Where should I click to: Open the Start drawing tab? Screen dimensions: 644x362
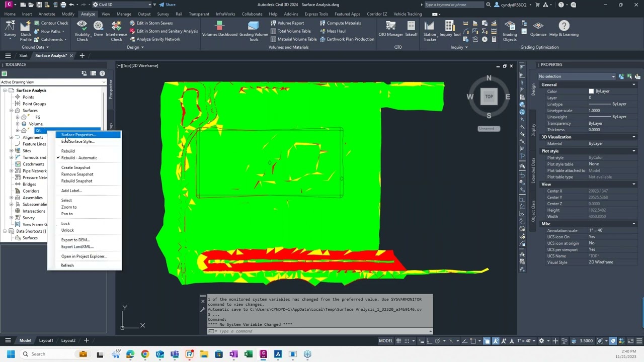(23, 55)
